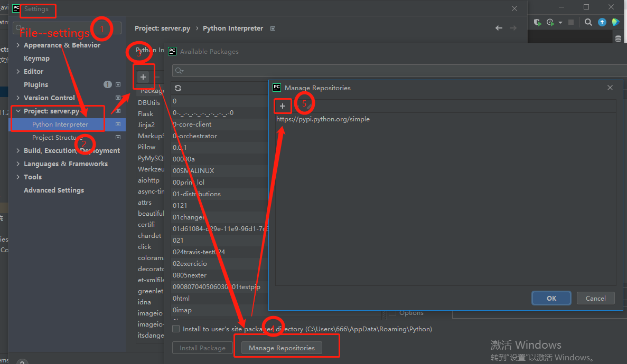Enable Install to user's site packages directory

(176, 329)
